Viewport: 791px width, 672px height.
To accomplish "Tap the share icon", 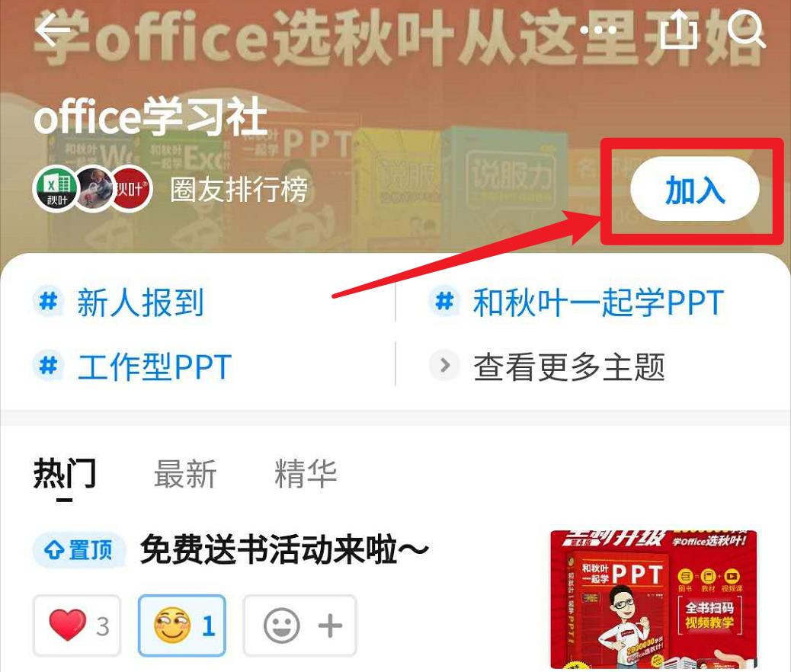I will pyautogui.click(x=678, y=29).
